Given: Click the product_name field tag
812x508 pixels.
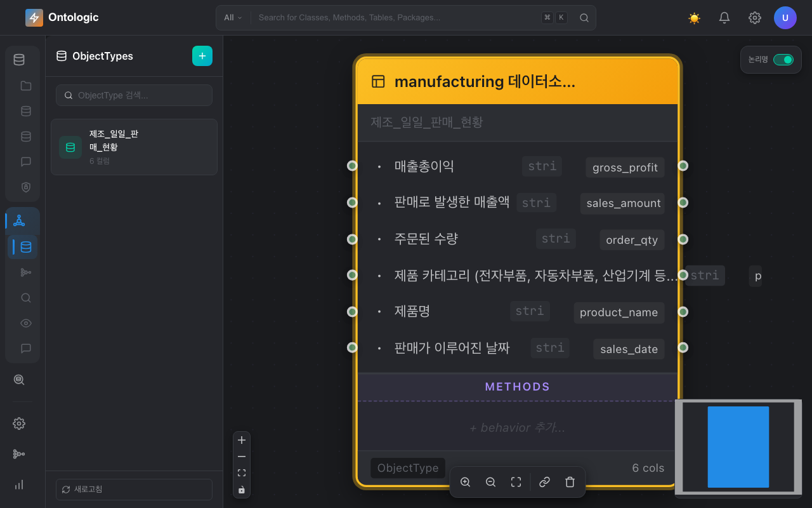Looking at the screenshot, I should coord(619,312).
